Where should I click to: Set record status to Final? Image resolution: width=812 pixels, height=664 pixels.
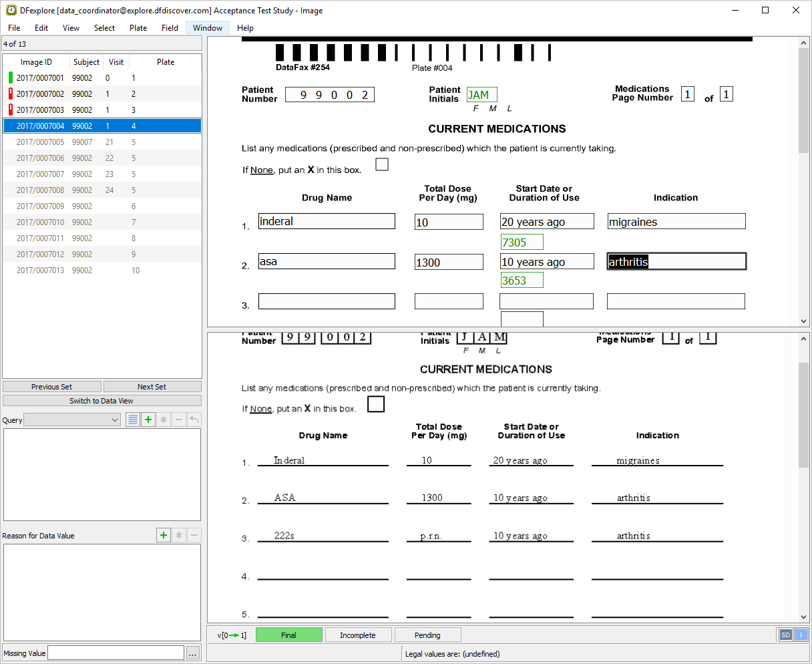[288, 635]
